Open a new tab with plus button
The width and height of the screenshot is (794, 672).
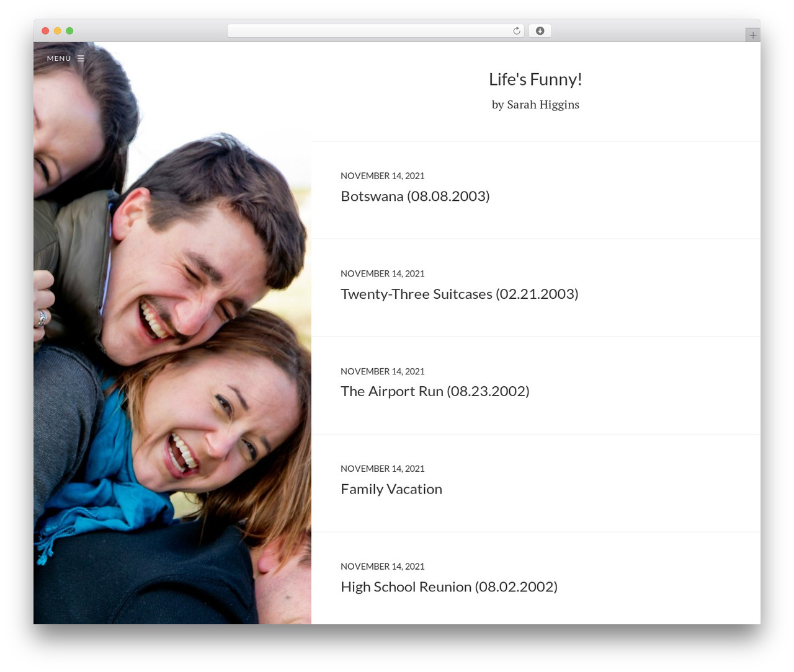point(752,35)
